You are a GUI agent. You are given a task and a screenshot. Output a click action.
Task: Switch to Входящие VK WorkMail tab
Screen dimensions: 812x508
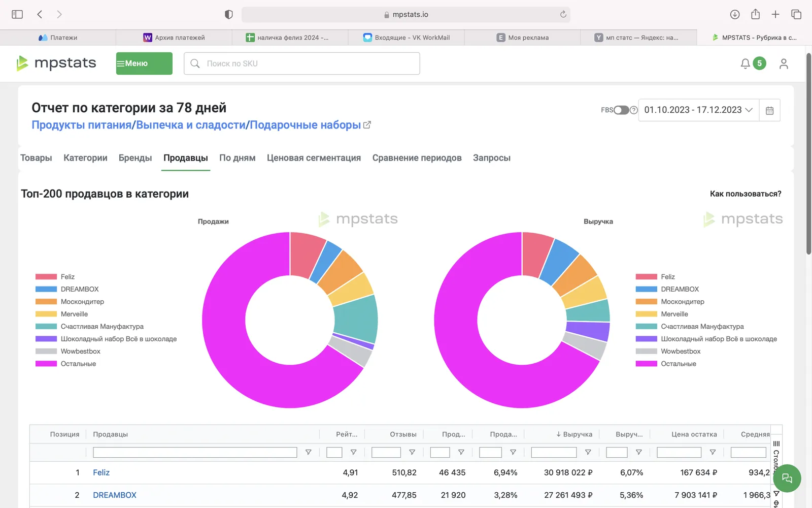[x=407, y=38]
